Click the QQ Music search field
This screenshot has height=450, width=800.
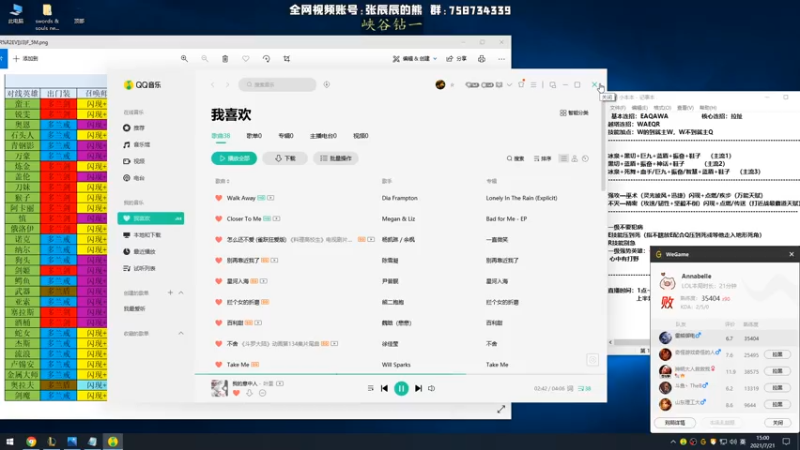point(277,85)
